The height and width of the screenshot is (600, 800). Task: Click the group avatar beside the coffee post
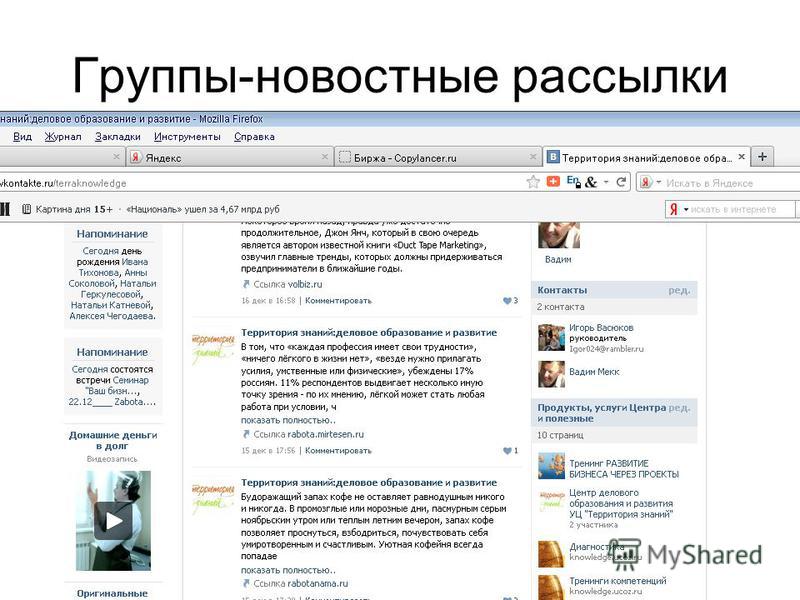pos(213,498)
